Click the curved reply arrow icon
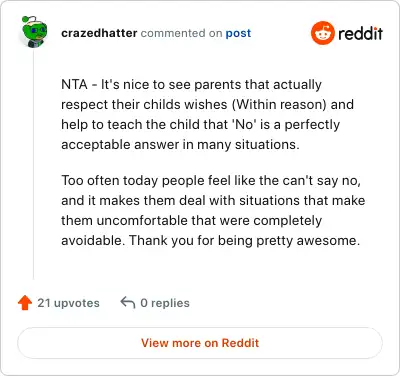Screen dimensions: 400x376 point(128,303)
